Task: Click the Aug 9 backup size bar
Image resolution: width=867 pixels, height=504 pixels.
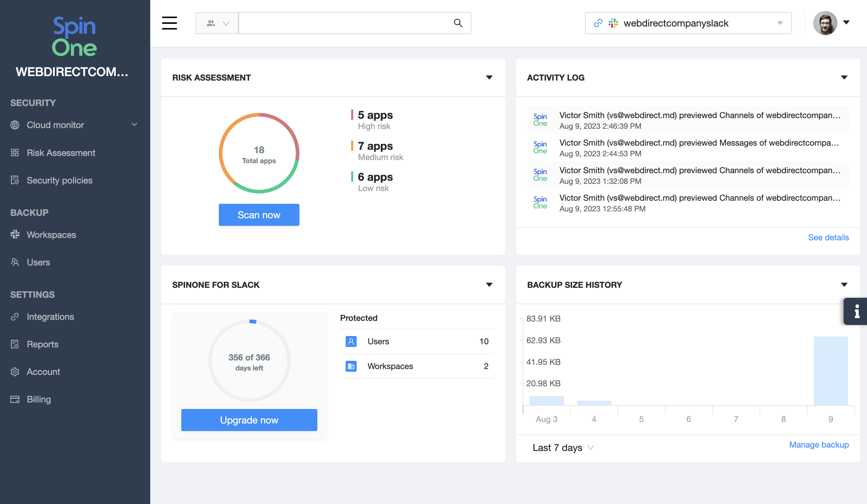Action: 830,371
